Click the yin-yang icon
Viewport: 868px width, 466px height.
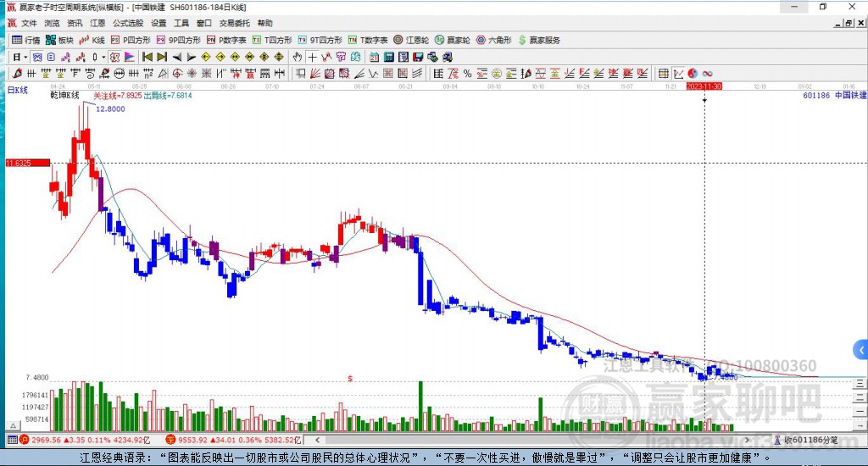(x=693, y=73)
